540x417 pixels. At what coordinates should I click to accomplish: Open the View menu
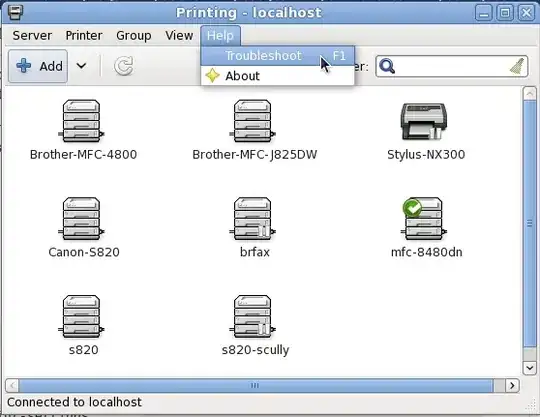(179, 35)
